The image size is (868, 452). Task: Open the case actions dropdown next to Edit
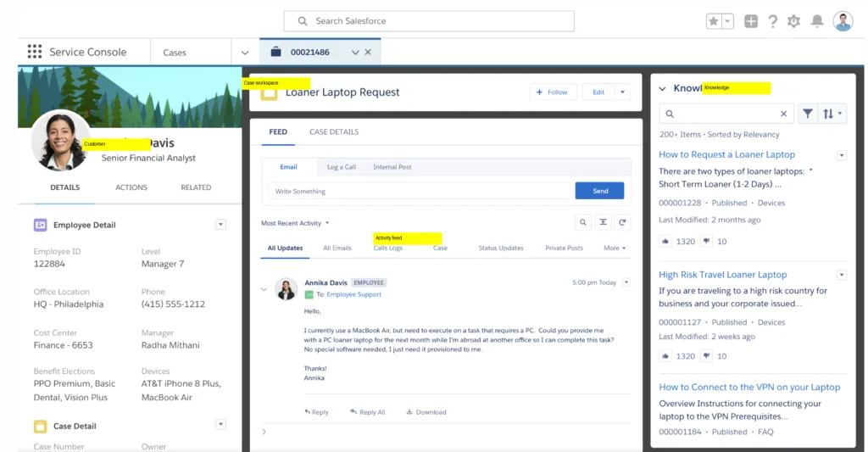pos(622,92)
